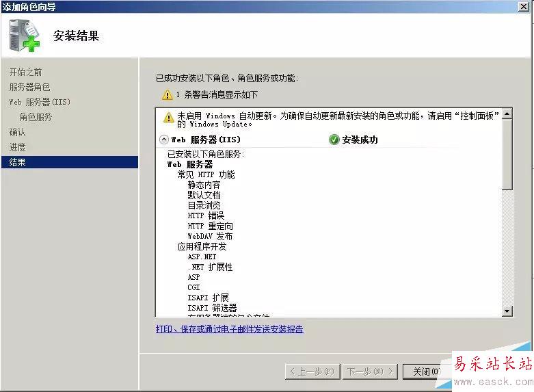Viewport: 534px width, 392px height.
Task: Close the wizard with the title bar X
Action: point(524,6)
